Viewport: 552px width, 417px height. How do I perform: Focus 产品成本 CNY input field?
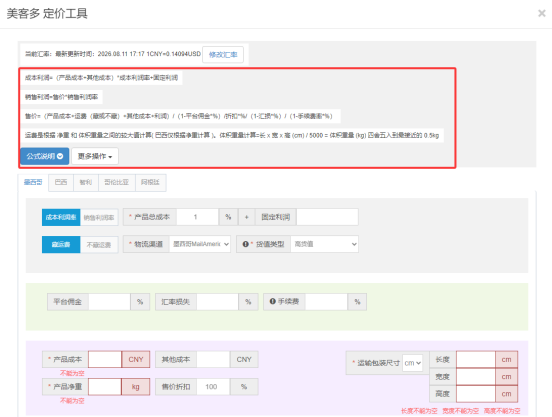[105, 359]
